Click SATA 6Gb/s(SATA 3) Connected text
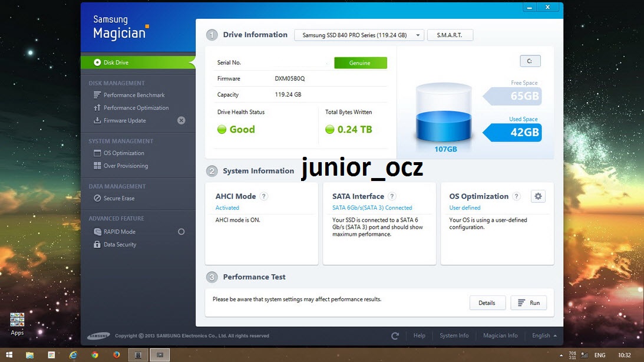The width and height of the screenshot is (644, 362). [x=372, y=208]
